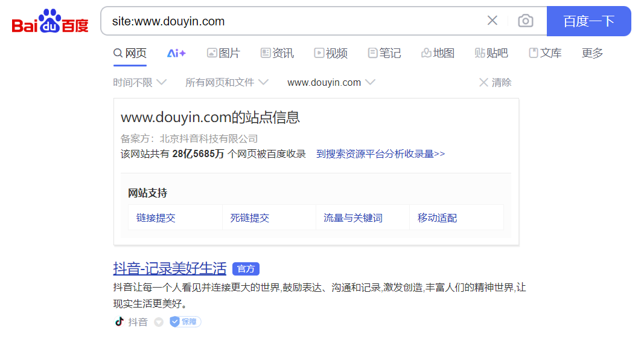Expand the 更多 more menu
Screen dimensions: 644x342
click(592, 53)
